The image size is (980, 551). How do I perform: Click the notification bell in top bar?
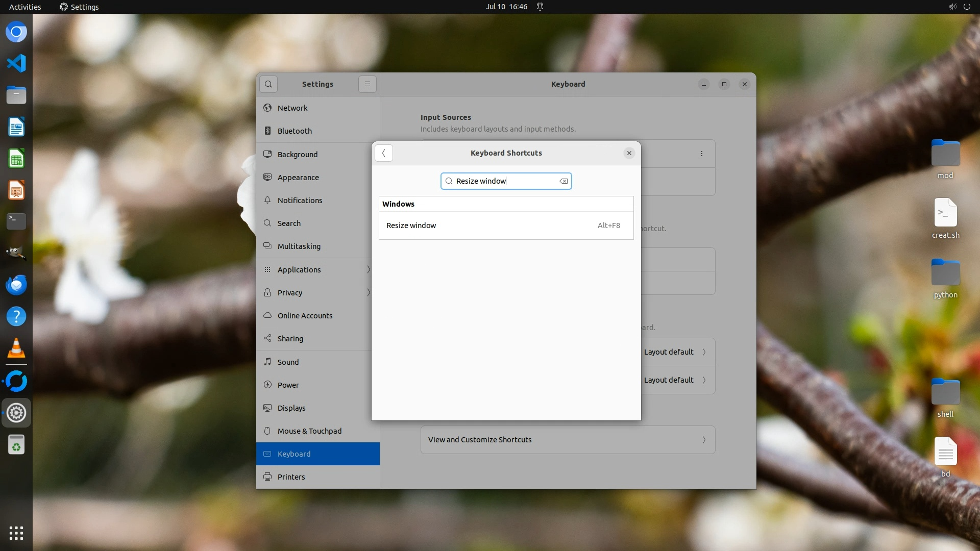(x=540, y=7)
